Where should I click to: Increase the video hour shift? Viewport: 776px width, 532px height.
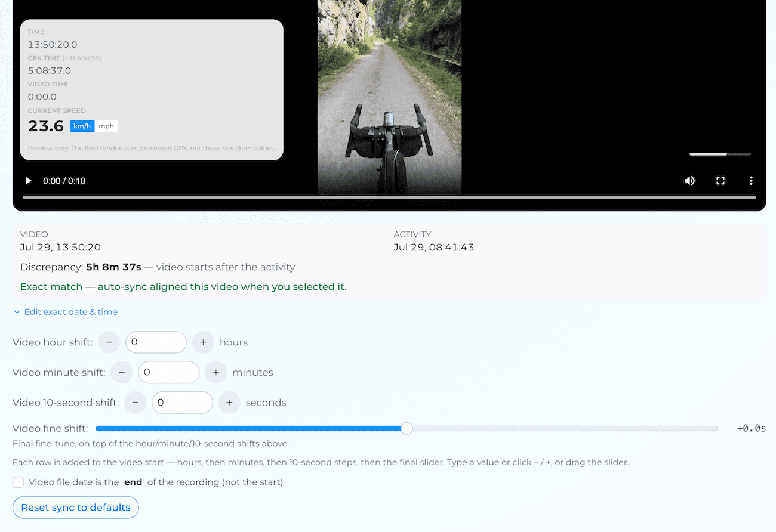coord(203,342)
